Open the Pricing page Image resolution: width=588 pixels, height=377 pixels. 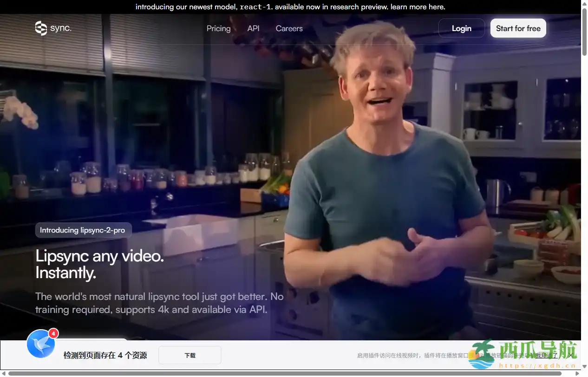(218, 28)
